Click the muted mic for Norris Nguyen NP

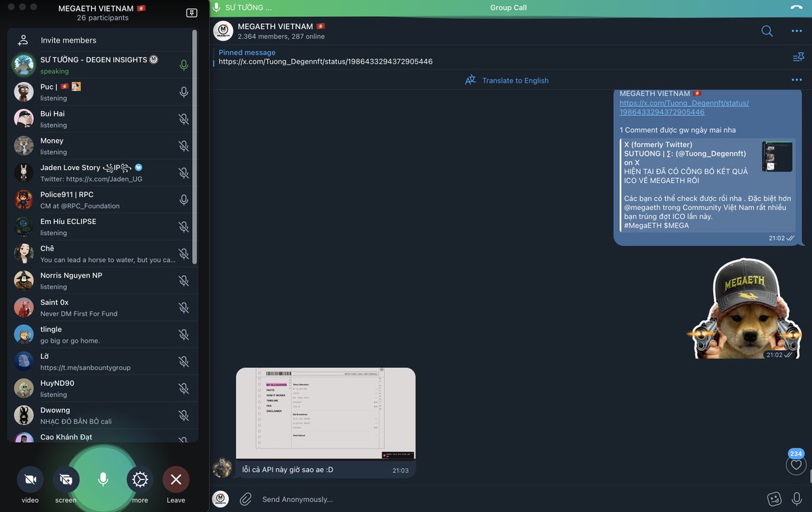(x=183, y=280)
